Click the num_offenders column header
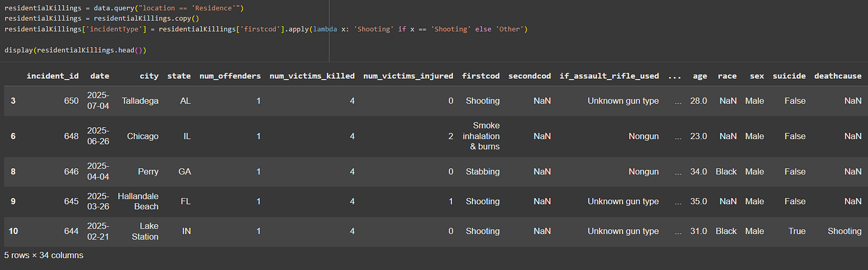 [230, 76]
